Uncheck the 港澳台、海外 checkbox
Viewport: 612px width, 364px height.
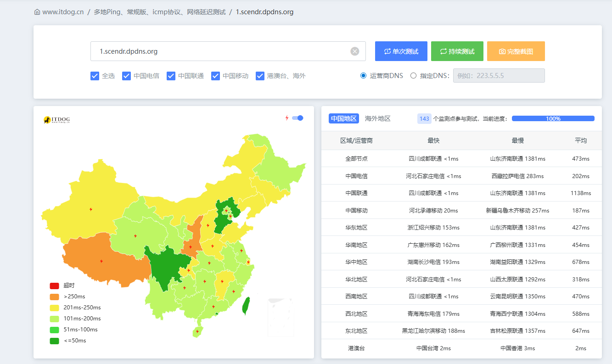tap(260, 76)
